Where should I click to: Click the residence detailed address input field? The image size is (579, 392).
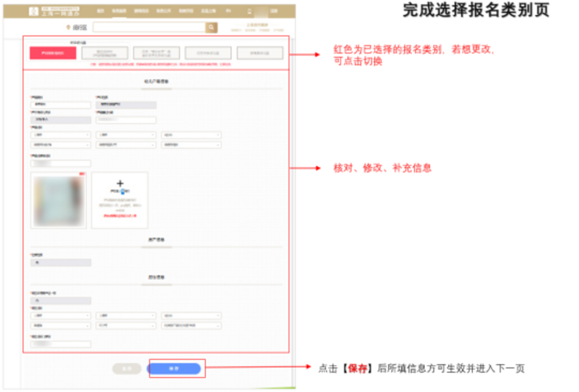(x=61, y=344)
